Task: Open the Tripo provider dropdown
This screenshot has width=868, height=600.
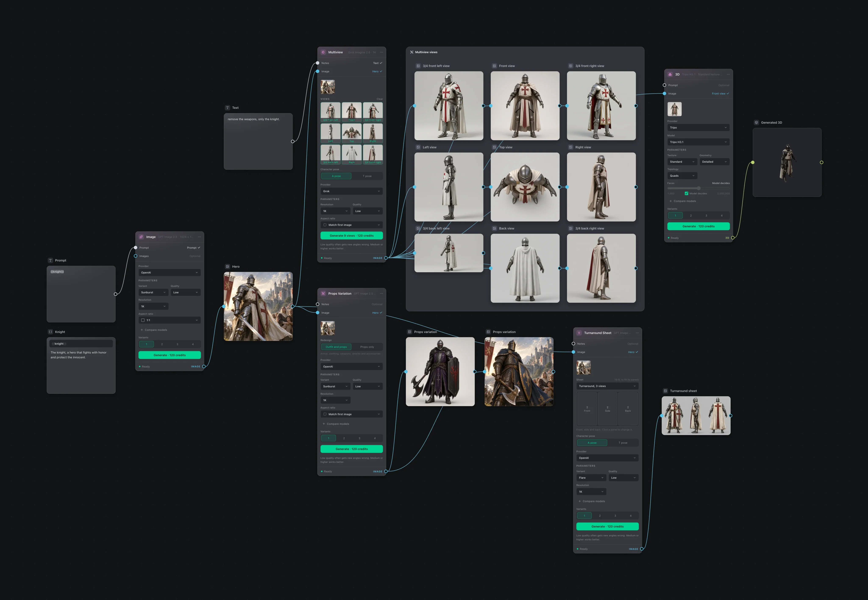Action: click(x=698, y=127)
